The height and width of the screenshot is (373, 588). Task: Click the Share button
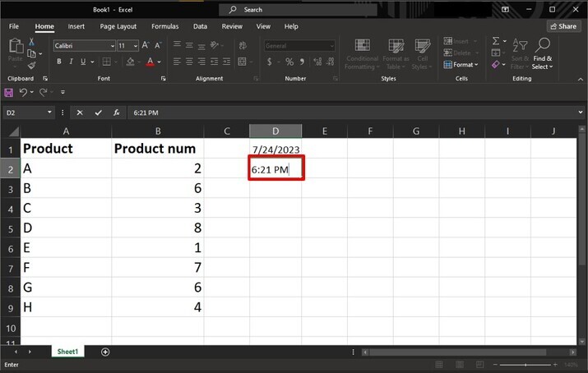563,26
